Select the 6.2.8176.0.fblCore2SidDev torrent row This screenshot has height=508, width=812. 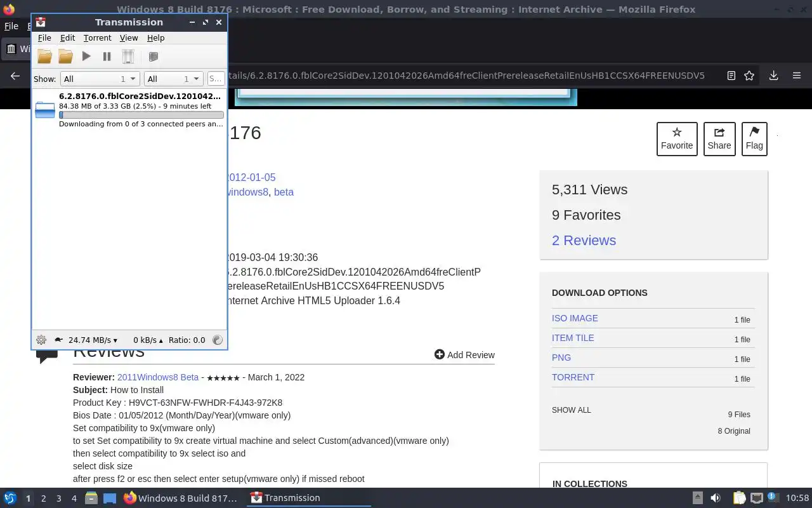(129, 110)
